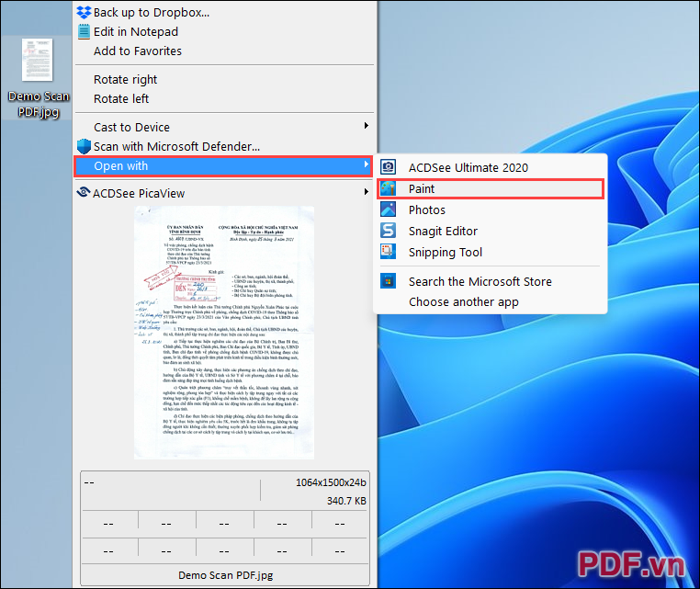Open with ACDSee Ultimate 2020

[491, 167]
